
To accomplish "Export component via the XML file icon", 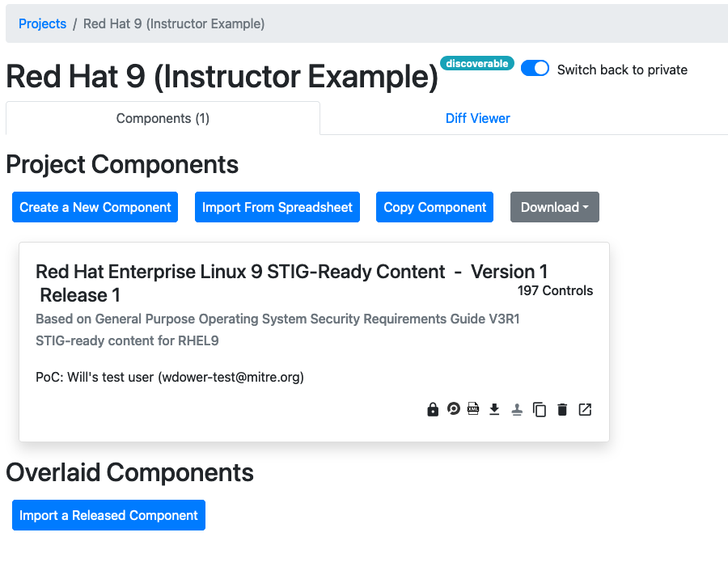I will pos(474,409).
